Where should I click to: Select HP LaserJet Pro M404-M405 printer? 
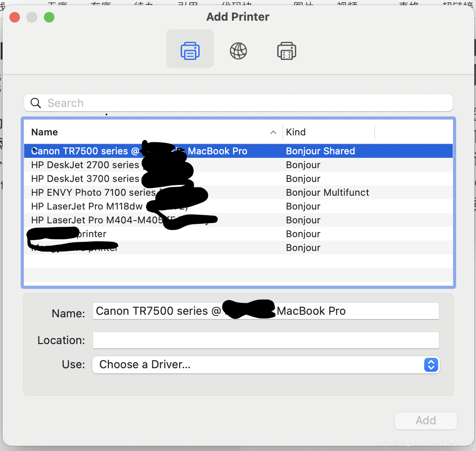tap(238, 220)
